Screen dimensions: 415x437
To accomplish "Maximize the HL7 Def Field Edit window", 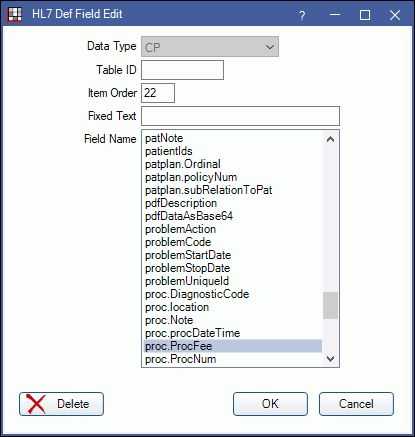I will click(365, 15).
